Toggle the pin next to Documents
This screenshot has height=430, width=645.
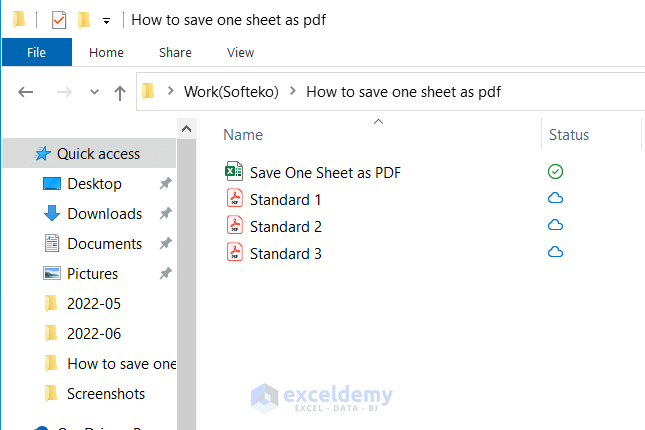(165, 244)
